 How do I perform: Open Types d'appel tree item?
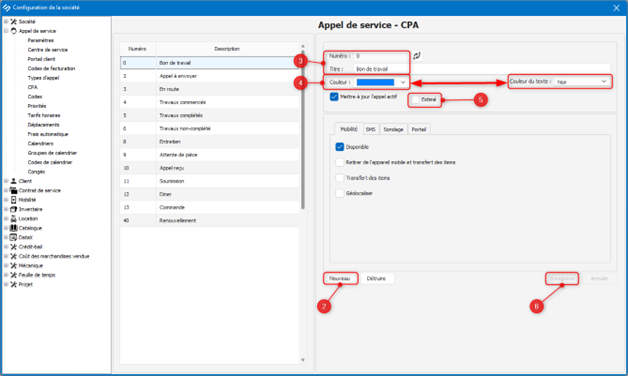(43, 78)
